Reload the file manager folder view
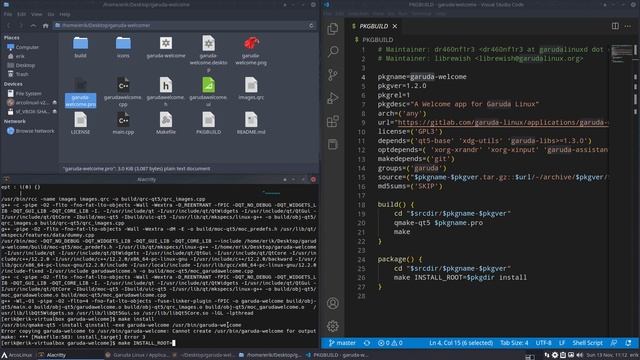 (311, 25)
